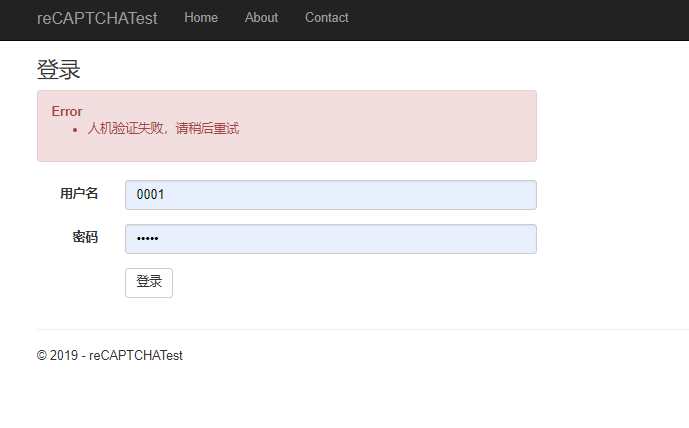This screenshot has height=428, width=689.
Task: Go to the About page
Action: pos(261,18)
